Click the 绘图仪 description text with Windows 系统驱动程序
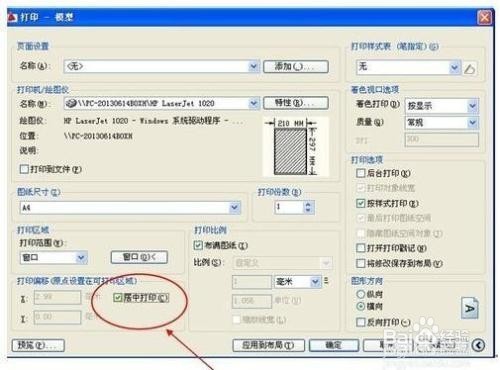 [x=153, y=121]
